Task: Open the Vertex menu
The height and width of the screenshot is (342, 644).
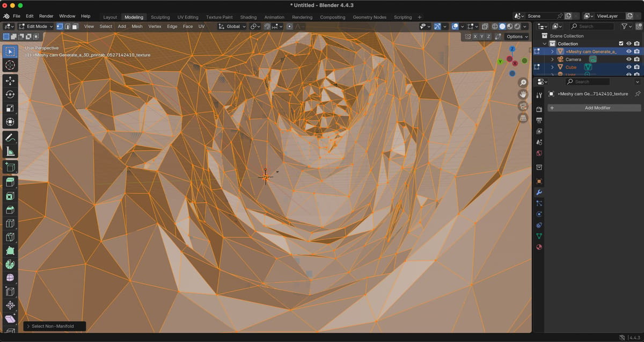Action: click(x=155, y=26)
